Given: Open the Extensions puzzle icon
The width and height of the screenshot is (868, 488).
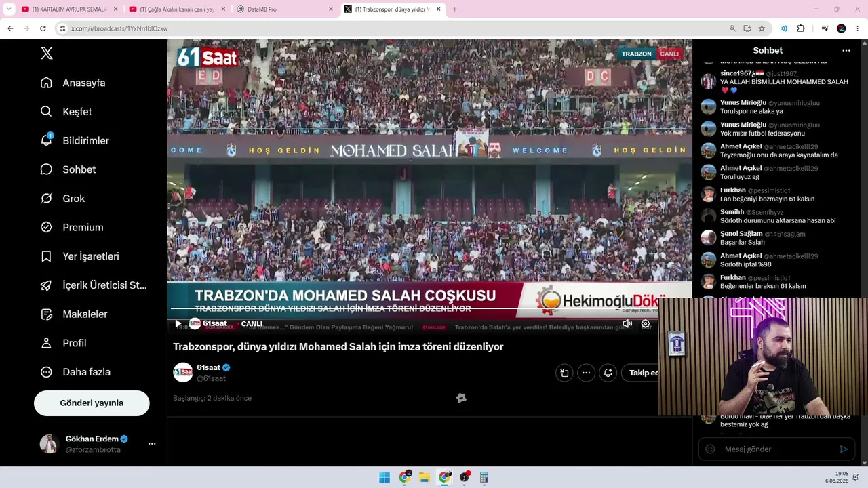Looking at the screenshot, I should pos(801,28).
